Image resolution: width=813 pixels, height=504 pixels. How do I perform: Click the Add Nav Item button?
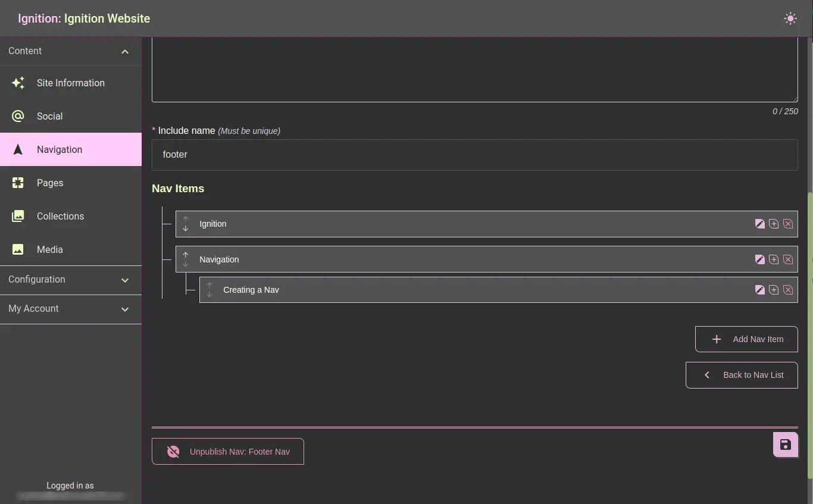[746, 339]
